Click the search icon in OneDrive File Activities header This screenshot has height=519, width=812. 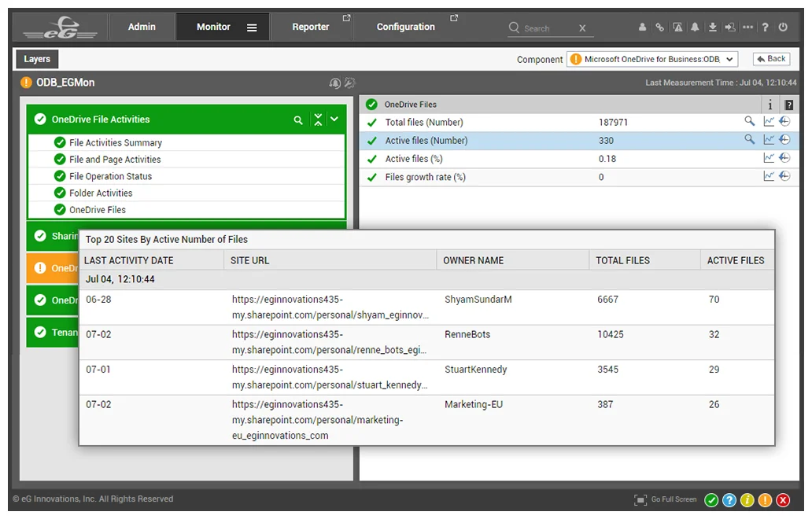click(x=298, y=120)
